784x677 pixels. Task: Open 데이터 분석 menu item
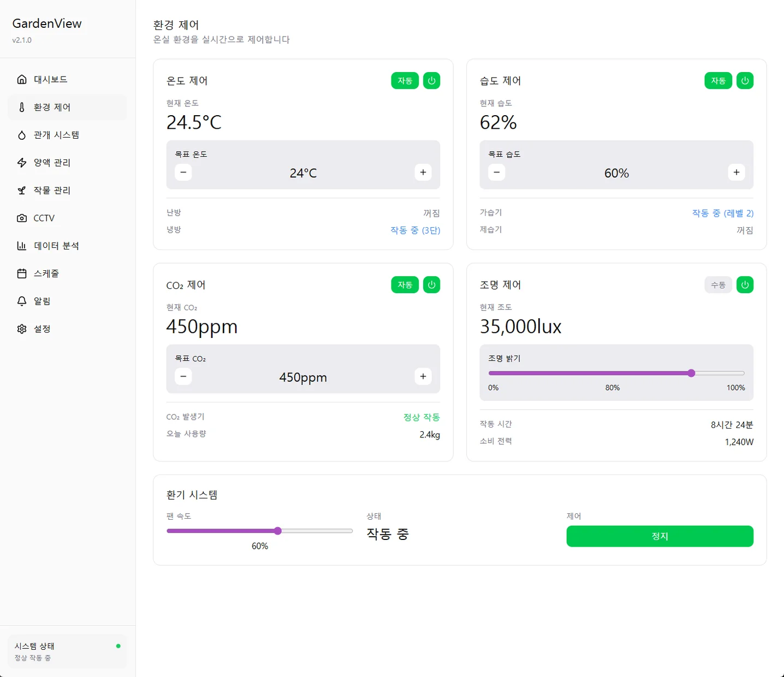[68, 246]
